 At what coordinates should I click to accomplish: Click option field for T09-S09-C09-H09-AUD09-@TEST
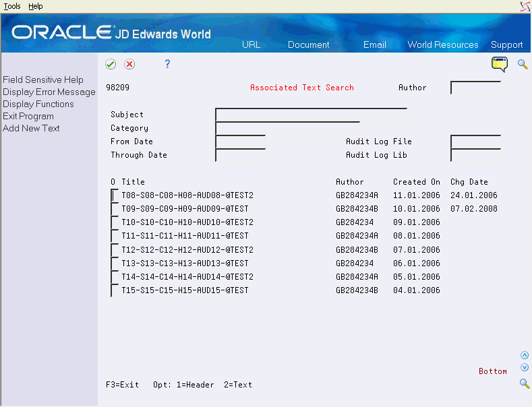(x=115, y=209)
